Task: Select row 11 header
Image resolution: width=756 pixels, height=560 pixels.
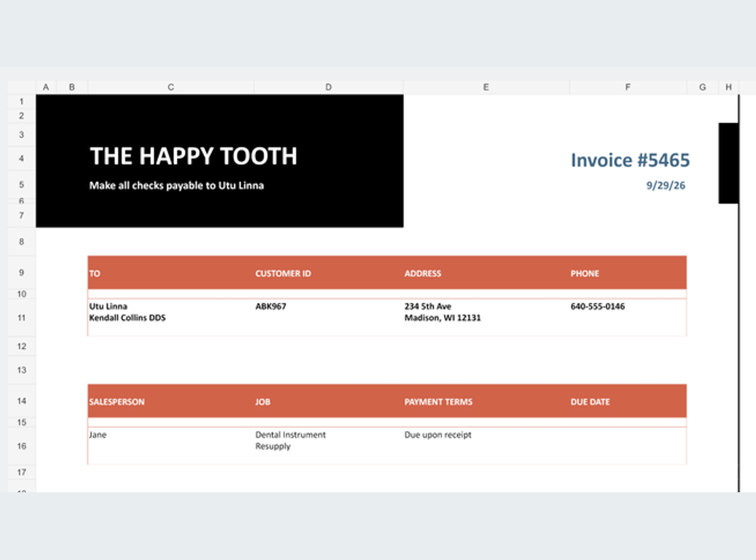Action: tap(22, 318)
